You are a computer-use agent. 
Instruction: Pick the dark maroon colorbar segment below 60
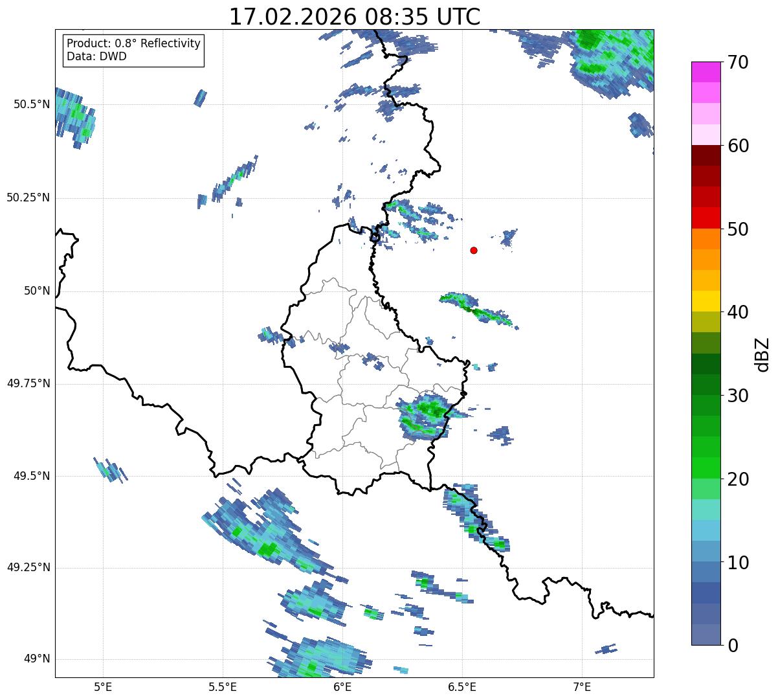(706, 155)
